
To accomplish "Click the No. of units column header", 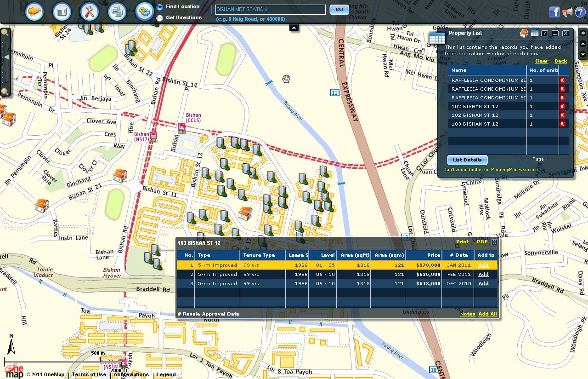I will [x=543, y=70].
